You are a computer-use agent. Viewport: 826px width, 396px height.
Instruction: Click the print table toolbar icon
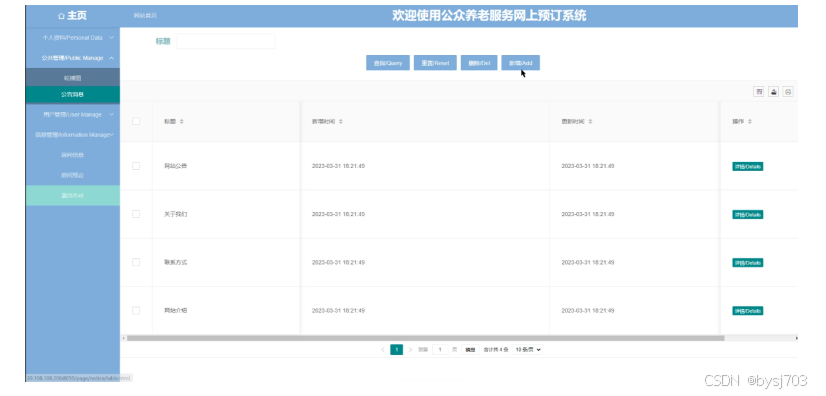[788, 92]
